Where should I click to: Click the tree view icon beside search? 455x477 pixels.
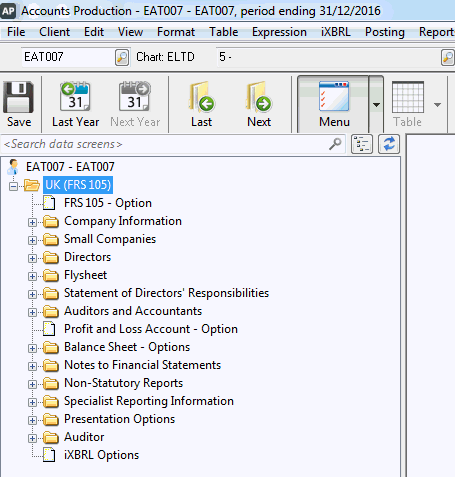coord(362,144)
